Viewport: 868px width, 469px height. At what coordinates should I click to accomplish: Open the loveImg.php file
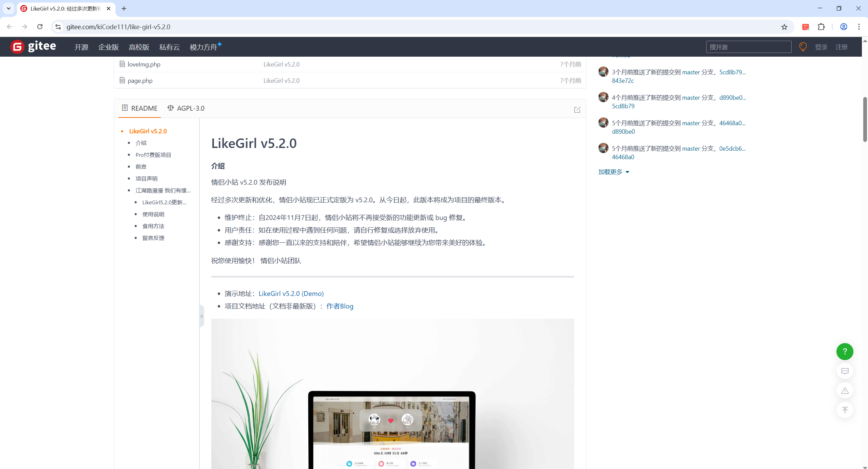point(144,64)
